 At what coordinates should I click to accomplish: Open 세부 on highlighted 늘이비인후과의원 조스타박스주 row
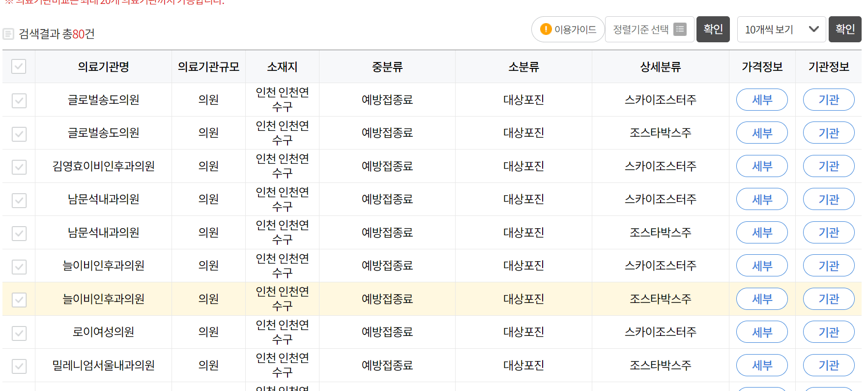tap(762, 299)
